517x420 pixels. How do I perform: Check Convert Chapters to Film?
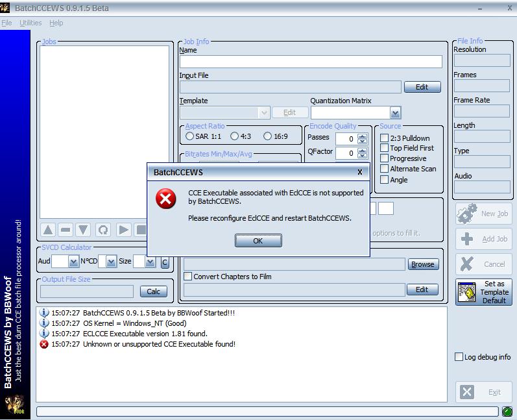point(188,277)
